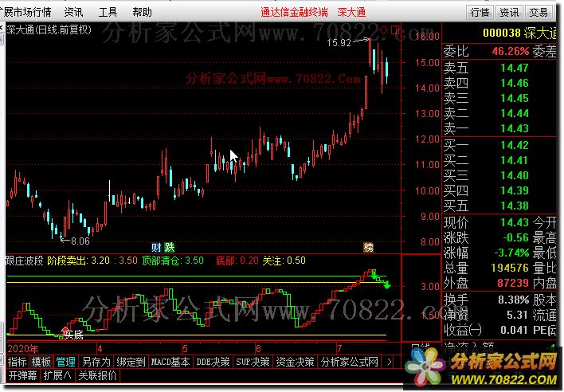The image size is (564, 392).
Task: Click the 000038 stock code
Action: tap(502, 33)
